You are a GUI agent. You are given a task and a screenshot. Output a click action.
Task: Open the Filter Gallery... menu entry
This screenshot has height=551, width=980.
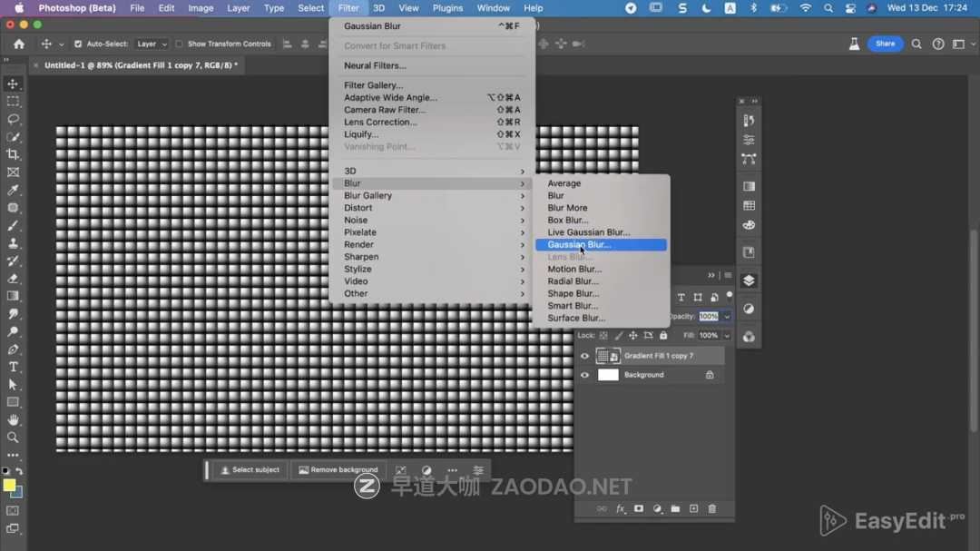pos(373,85)
